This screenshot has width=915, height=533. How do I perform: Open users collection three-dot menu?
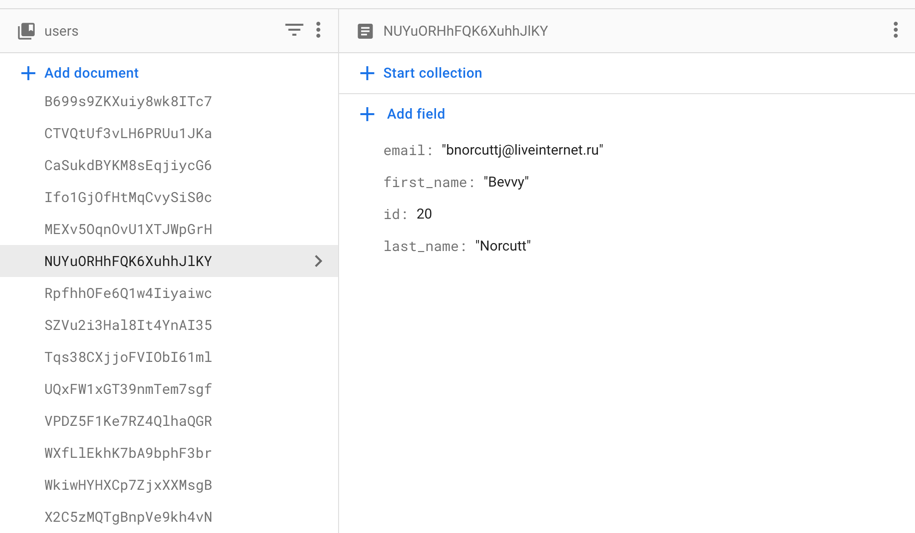point(319,30)
